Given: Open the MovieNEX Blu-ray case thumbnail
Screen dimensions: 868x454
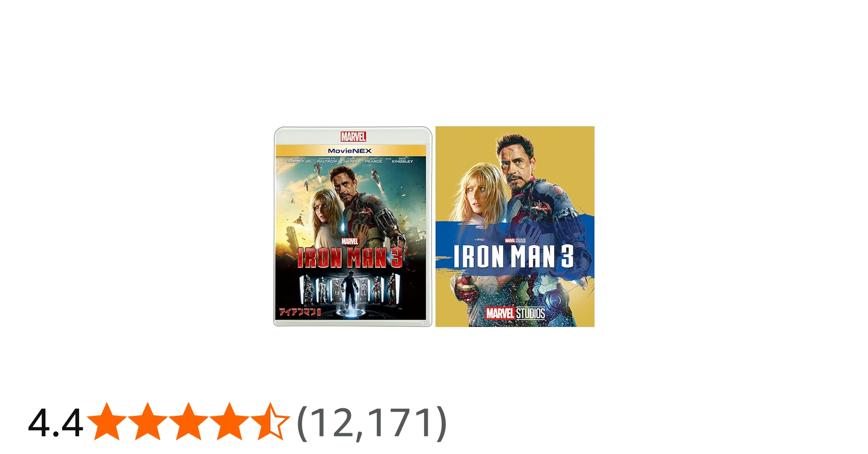Looking at the screenshot, I should pos(353,227).
